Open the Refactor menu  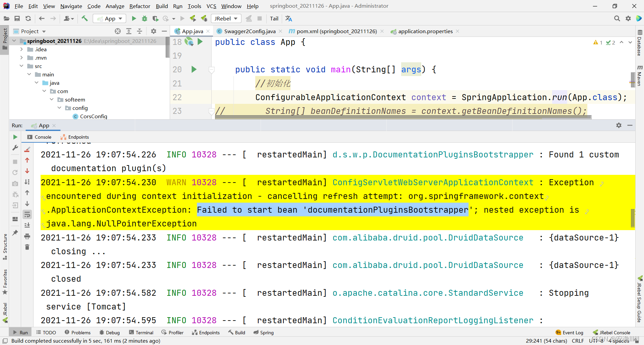click(140, 6)
